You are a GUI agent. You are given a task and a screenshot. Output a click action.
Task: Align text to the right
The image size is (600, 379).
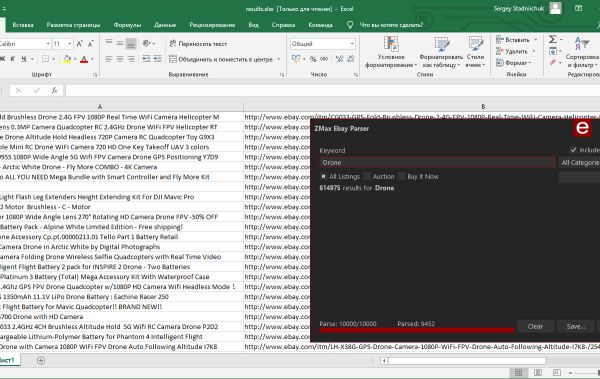pos(131,59)
